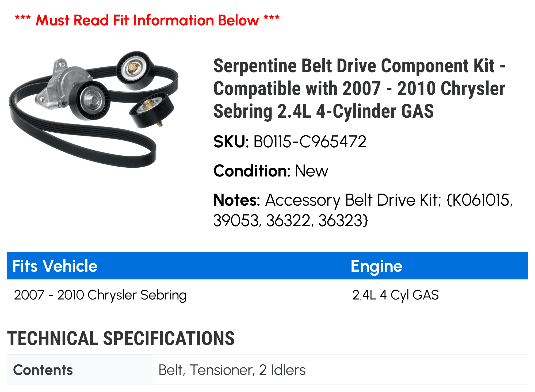The height and width of the screenshot is (392, 535).
Task: Select the 2007 - 2010 Chrysler Sebring row
Action: (100, 295)
